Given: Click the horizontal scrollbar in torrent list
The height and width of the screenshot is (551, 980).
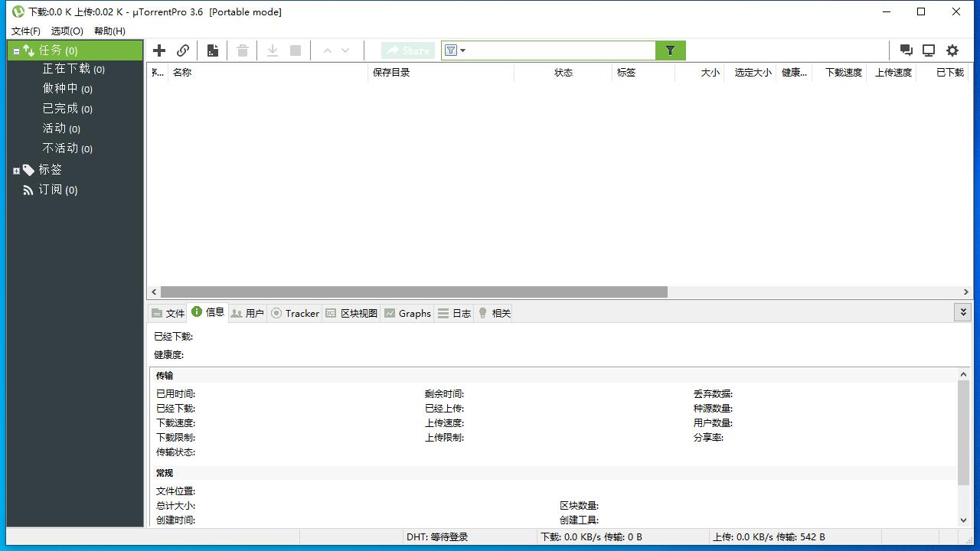Looking at the screenshot, I should pyautogui.click(x=413, y=292).
